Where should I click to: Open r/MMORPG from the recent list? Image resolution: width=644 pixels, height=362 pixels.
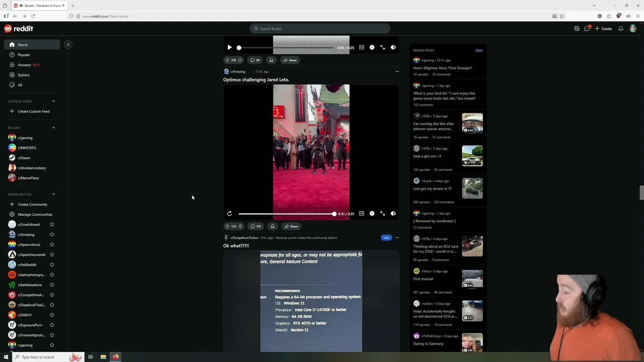32,148
